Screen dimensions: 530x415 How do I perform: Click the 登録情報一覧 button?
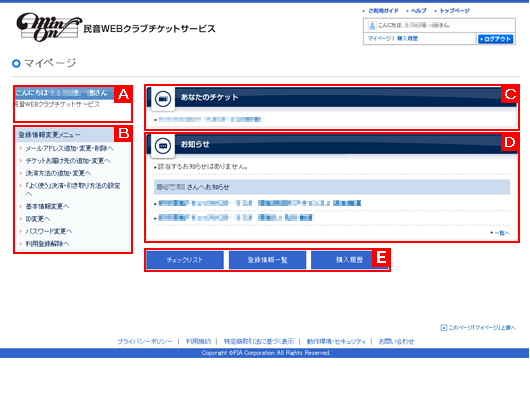(267, 260)
